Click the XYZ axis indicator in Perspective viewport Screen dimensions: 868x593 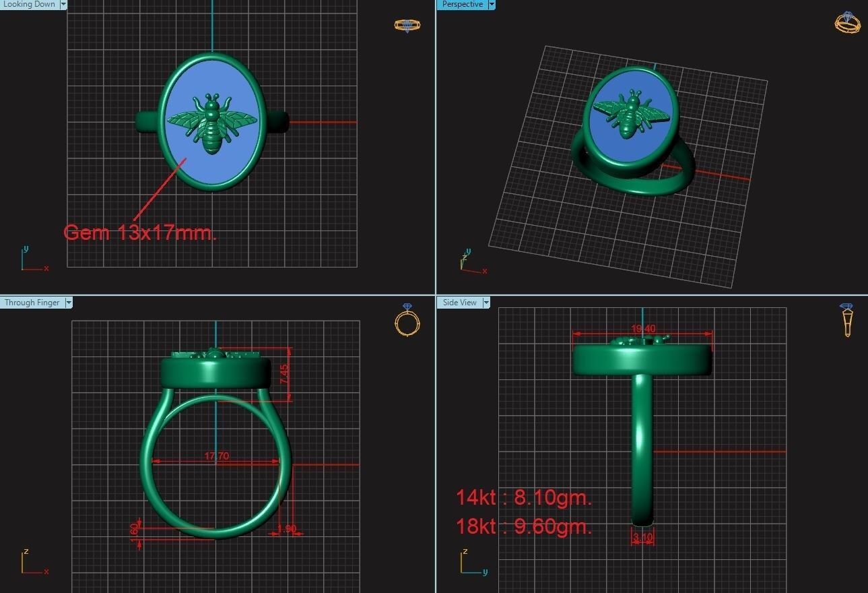[x=473, y=262]
